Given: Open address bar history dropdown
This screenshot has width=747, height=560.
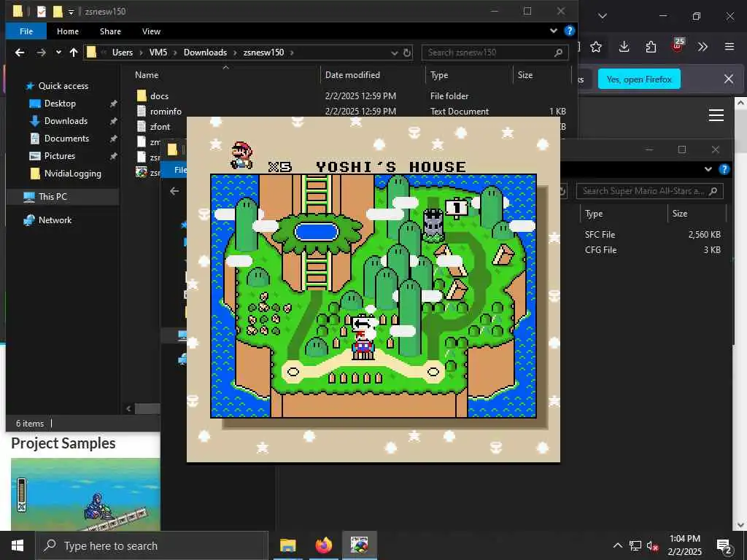Looking at the screenshot, I should [x=394, y=52].
